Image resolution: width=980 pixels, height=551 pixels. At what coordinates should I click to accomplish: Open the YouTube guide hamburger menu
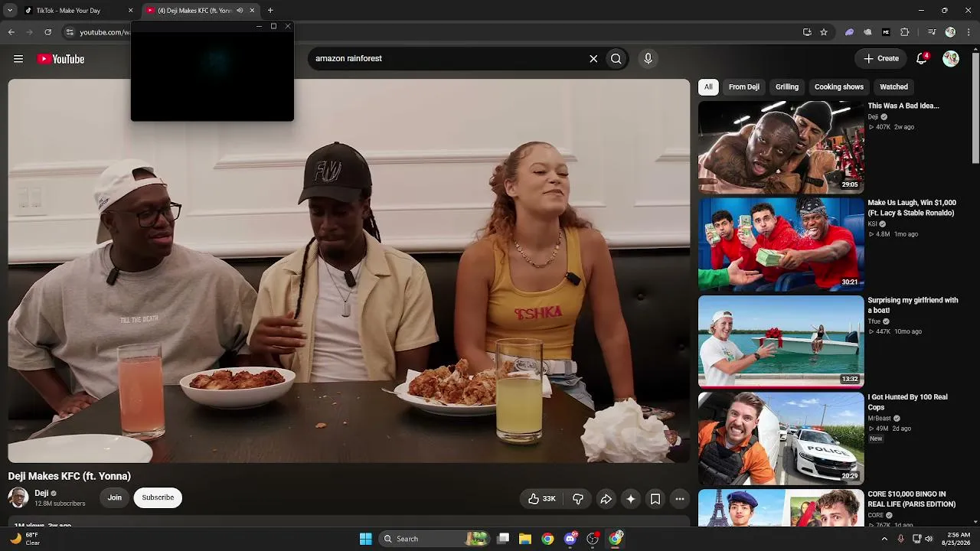[x=18, y=59]
